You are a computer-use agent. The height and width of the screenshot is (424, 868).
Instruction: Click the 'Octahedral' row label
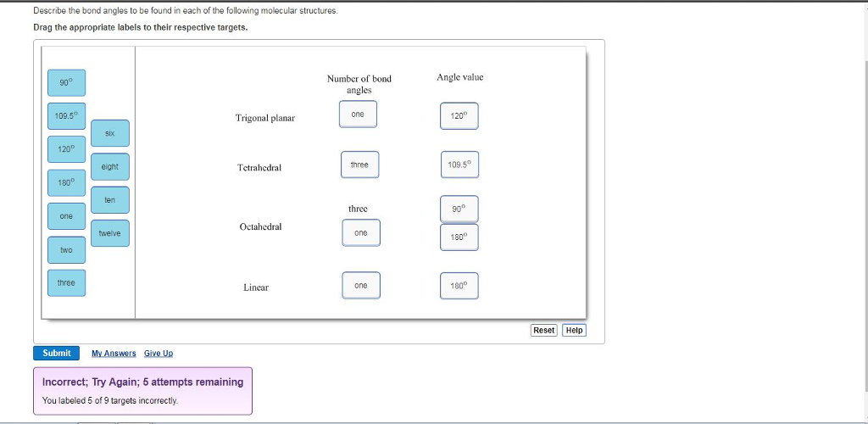click(x=260, y=226)
